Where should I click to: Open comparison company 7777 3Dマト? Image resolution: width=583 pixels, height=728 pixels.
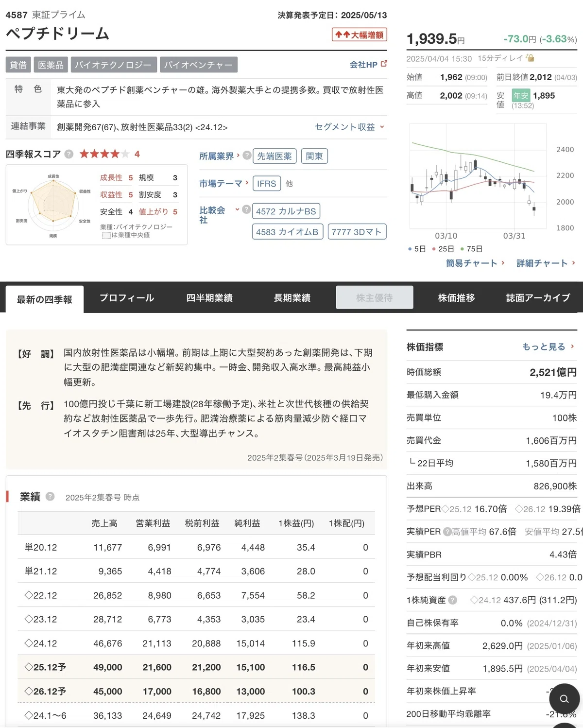357,232
